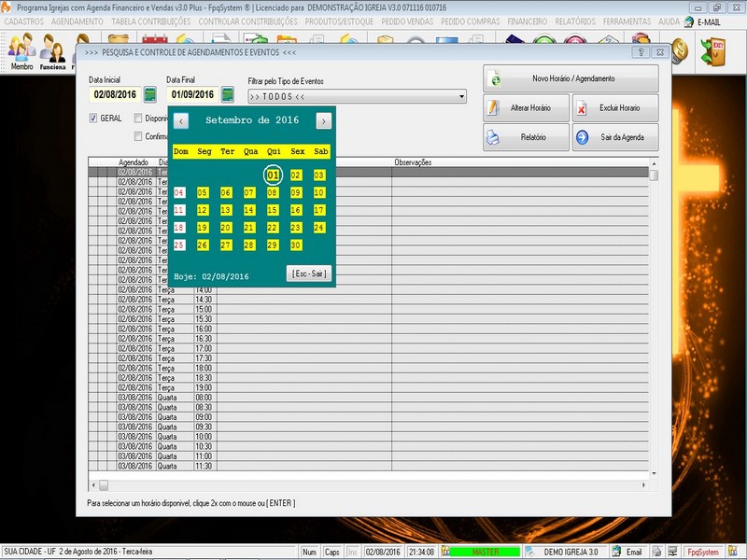This screenshot has width=747, height=560.
Task: Click the Data Final date field
Action: tap(192, 94)
